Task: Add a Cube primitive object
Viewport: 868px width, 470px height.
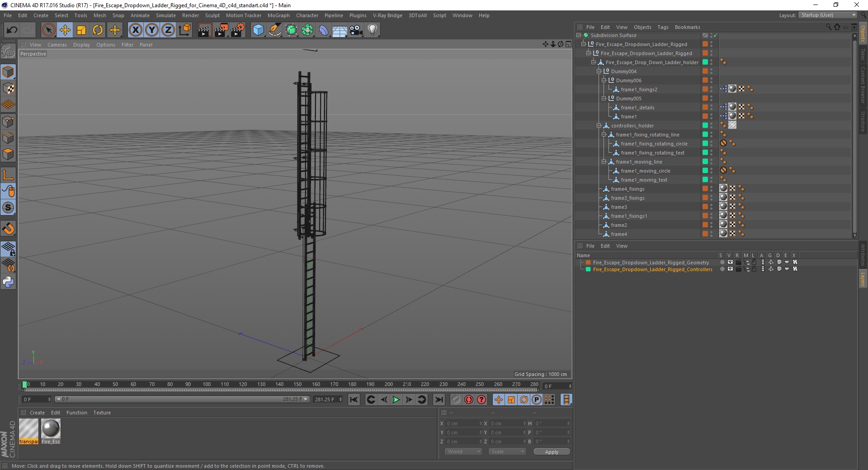Action: pos(258,30)
